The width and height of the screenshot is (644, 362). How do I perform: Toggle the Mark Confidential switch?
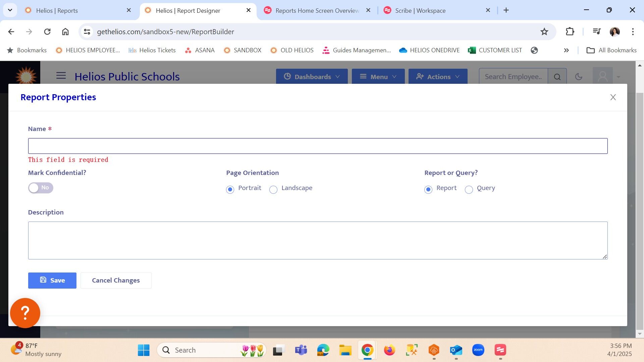tap(41, 188)
